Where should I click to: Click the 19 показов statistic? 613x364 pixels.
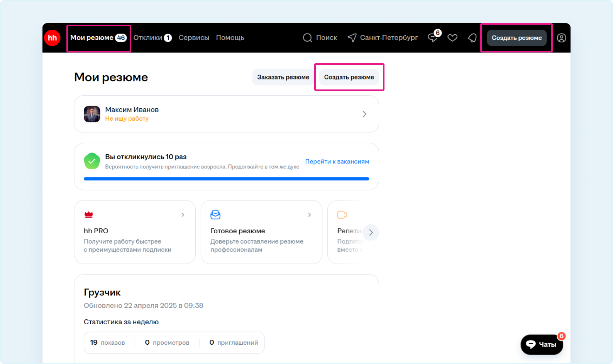(108, 342)
